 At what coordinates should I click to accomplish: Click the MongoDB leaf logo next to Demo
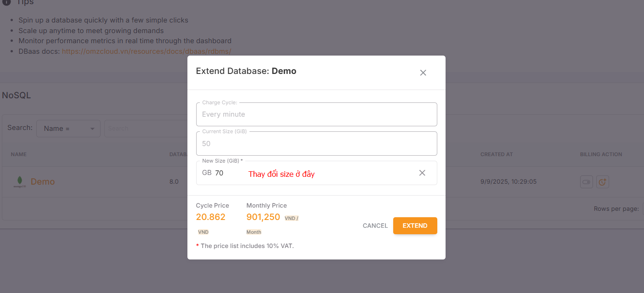(20, 181)
